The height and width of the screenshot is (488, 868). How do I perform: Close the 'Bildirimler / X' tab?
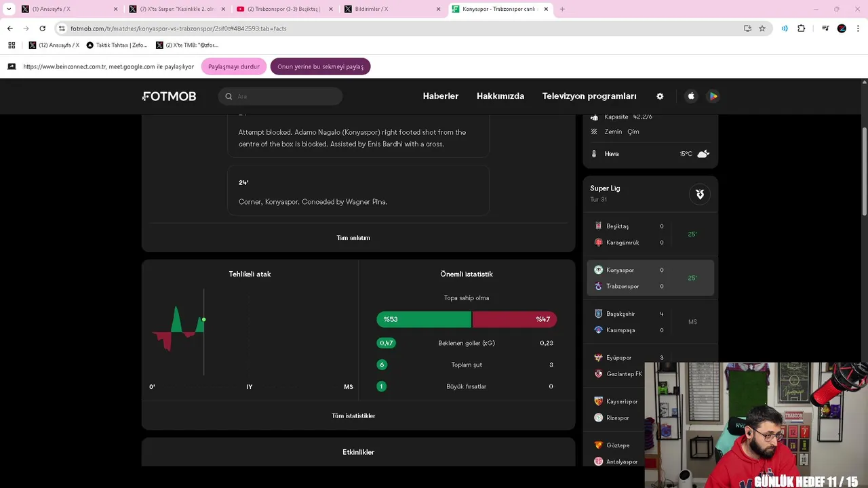(438, 9)
